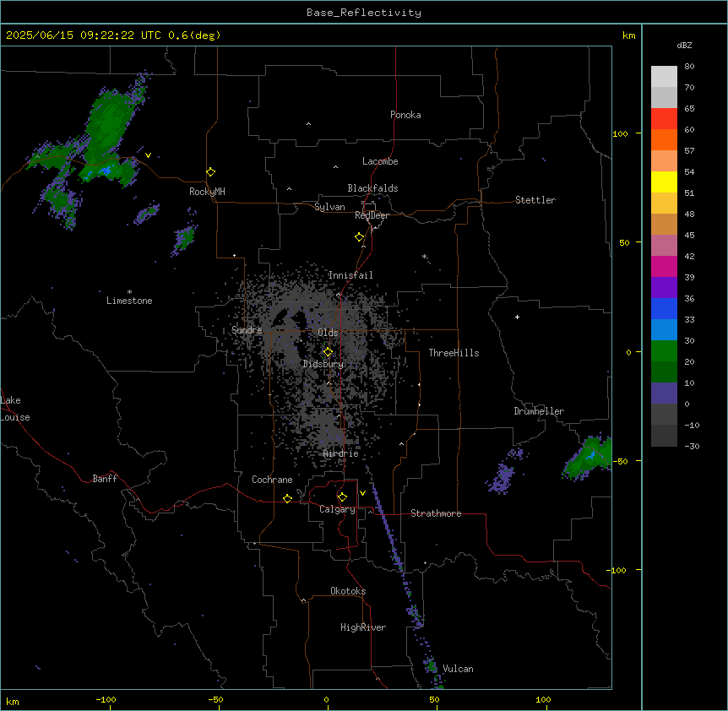Click the yellow radar marker near RockyMH
The width and height of the screenshot is (728, 711).
click(211, 172)
